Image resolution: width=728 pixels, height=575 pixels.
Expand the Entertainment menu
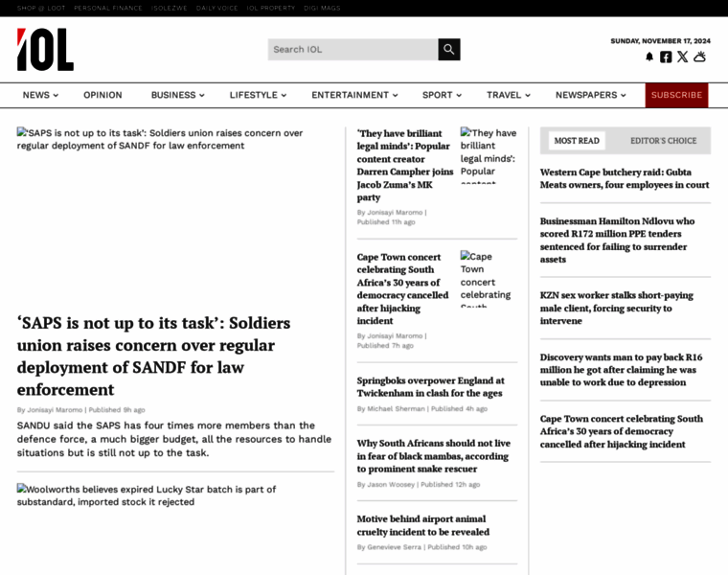(x=354, y=95)
